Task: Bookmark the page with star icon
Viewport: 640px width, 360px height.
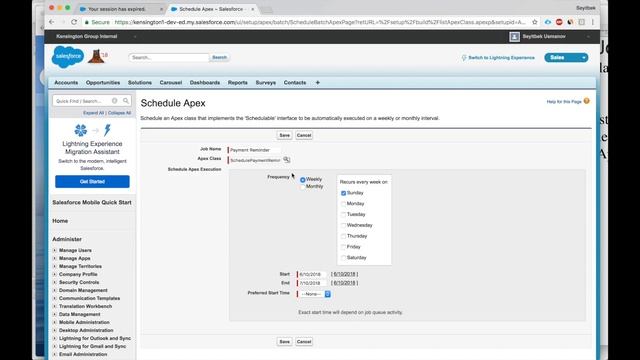Action: pos(535,22)
